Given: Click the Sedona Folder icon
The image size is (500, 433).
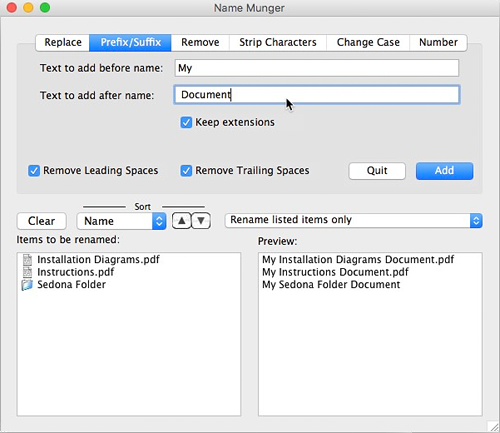Looking at the screenshot, I should pos(27,285).
